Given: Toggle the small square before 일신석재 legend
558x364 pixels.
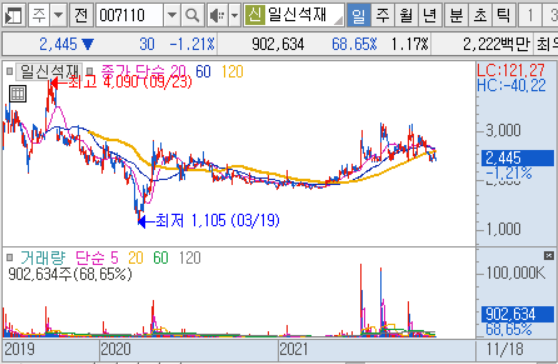Looking at the screenshot, I should pos(10,72).
